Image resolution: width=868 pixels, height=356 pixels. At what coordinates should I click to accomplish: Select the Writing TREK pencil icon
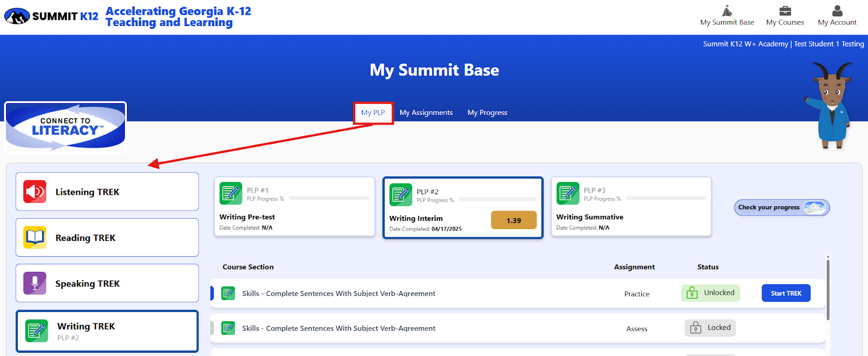pos(37,330)
